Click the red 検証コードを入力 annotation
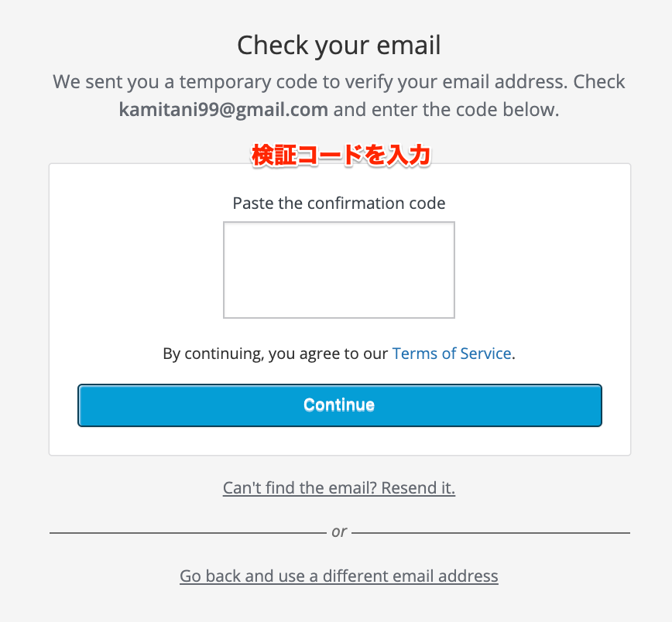 (x=341, y=155)
